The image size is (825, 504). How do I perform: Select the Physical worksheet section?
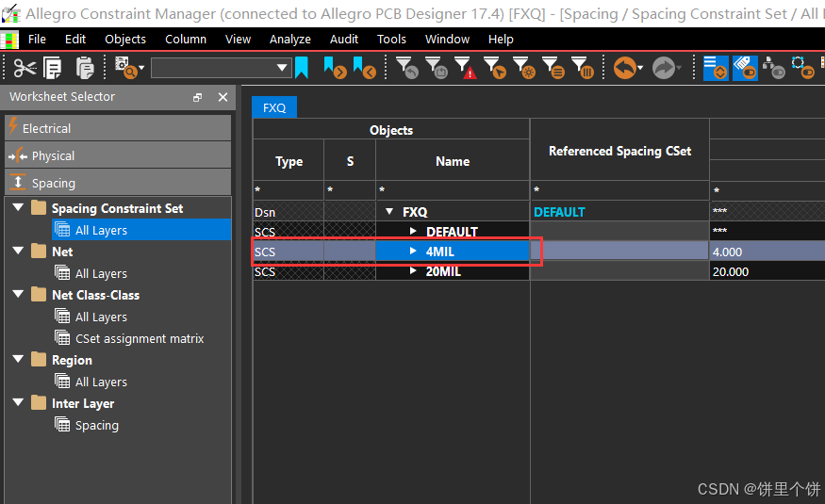point(118,155)
